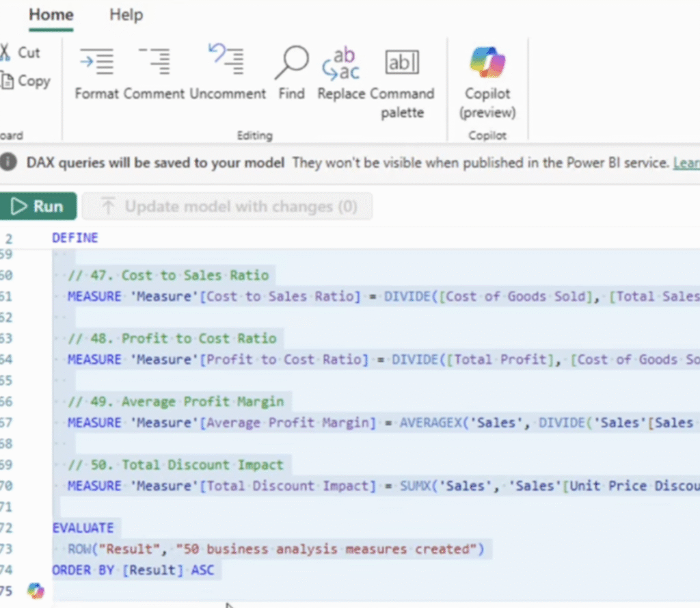Click Update model with changes button
700x608 pixels.
pyautogui.click(x=227, y=207)
